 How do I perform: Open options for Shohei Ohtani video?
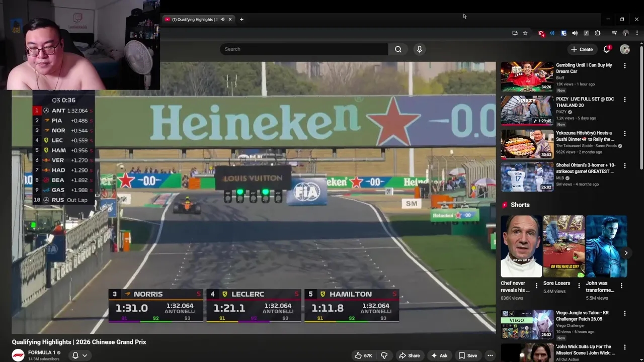click(625, 165)
